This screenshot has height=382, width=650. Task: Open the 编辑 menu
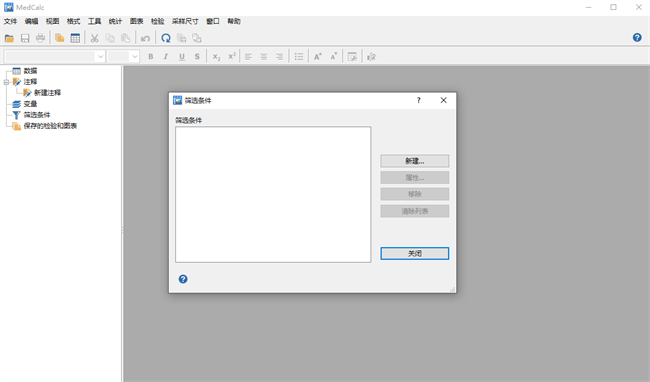[x=32, y=21]
